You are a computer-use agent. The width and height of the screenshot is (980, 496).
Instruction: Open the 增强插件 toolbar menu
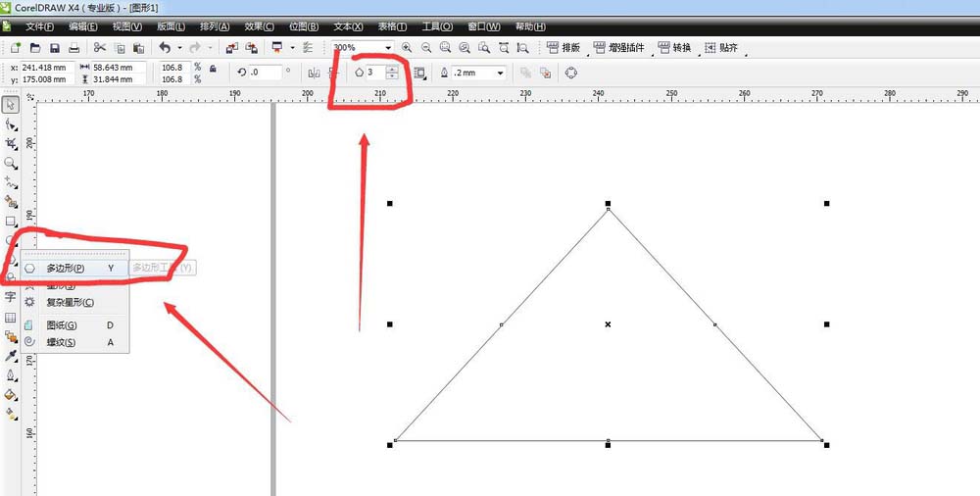click(618, 47)
